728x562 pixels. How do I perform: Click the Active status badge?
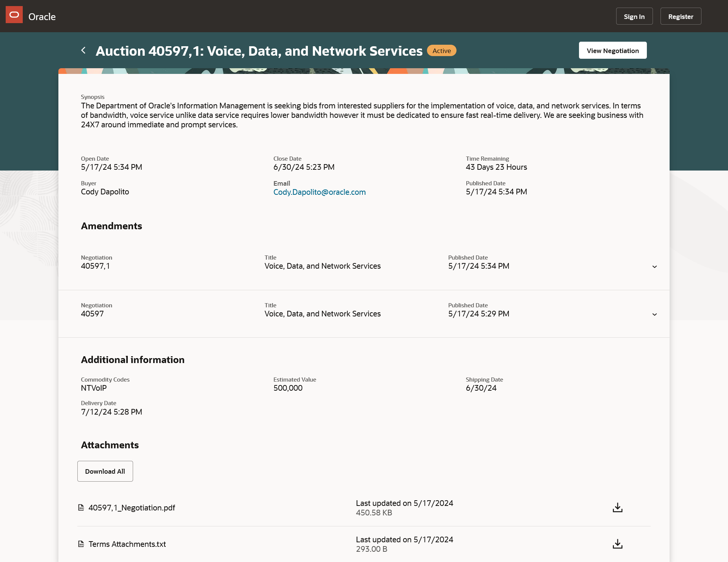click(x=442, y=50)
